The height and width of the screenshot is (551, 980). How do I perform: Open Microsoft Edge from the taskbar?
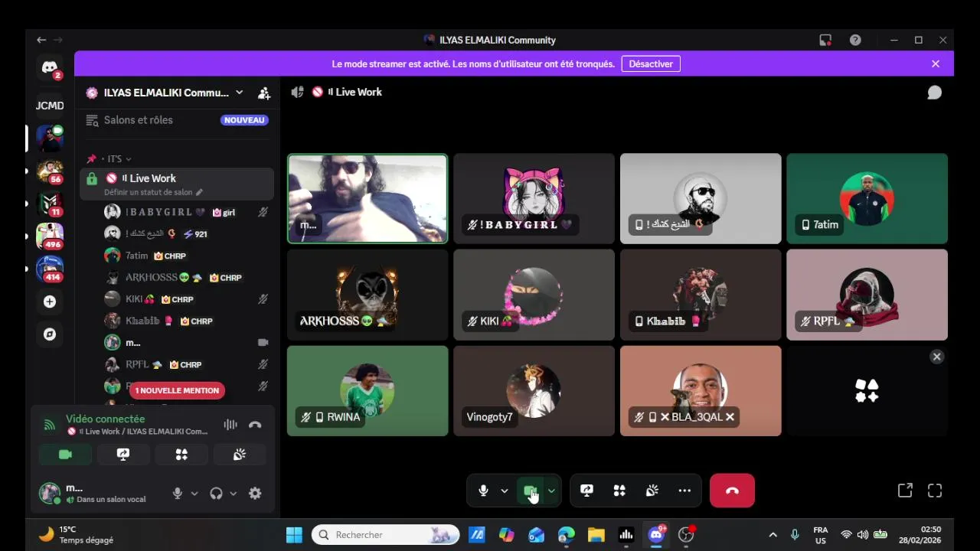coord(567,535)
